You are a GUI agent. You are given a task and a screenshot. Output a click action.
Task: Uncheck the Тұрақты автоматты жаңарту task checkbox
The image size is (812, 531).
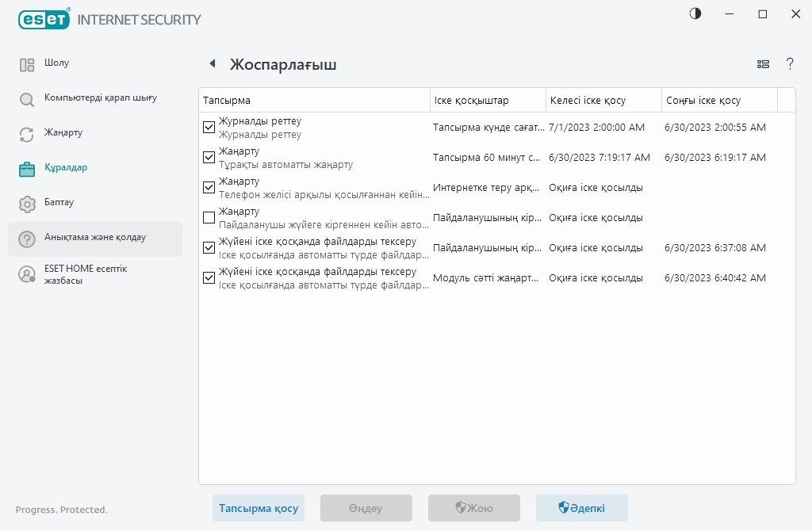209,157
